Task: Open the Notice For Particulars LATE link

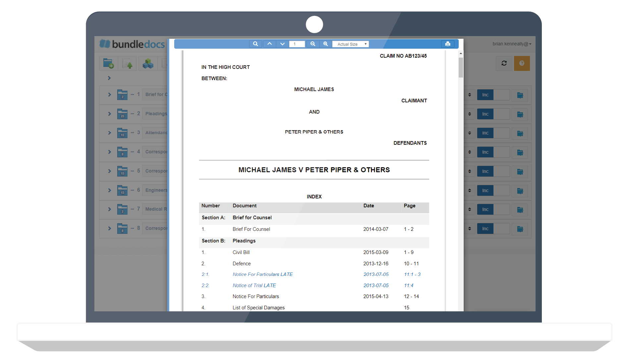Action: coord(262,274)
